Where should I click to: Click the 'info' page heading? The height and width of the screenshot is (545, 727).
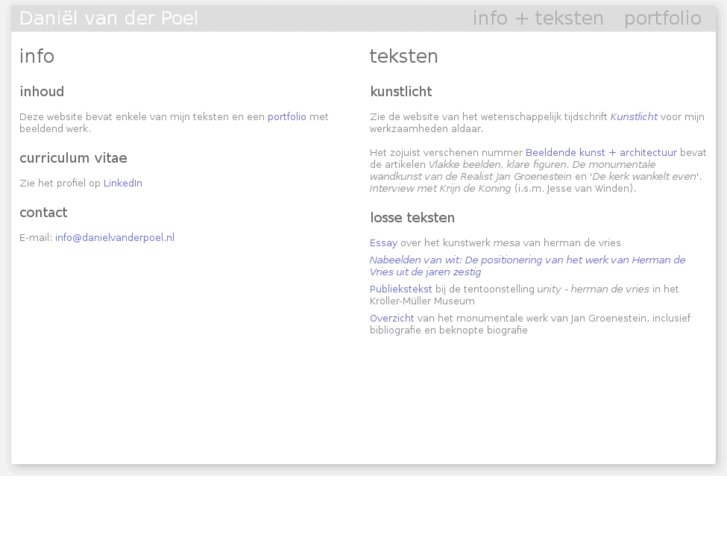point(37,56)
